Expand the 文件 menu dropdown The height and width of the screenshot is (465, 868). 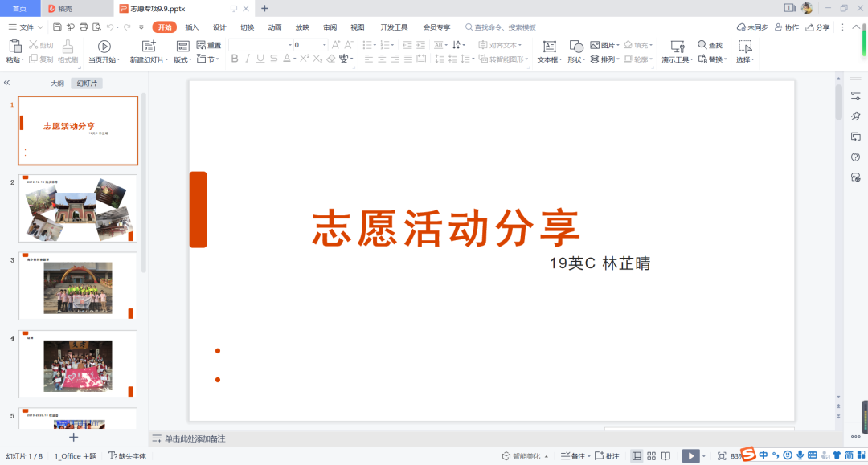pos(26,27)
